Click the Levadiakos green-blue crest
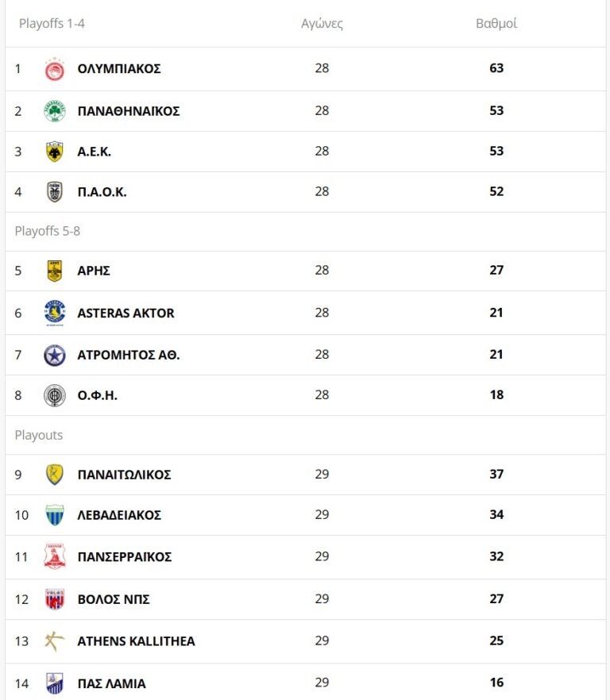 point(55,515)
